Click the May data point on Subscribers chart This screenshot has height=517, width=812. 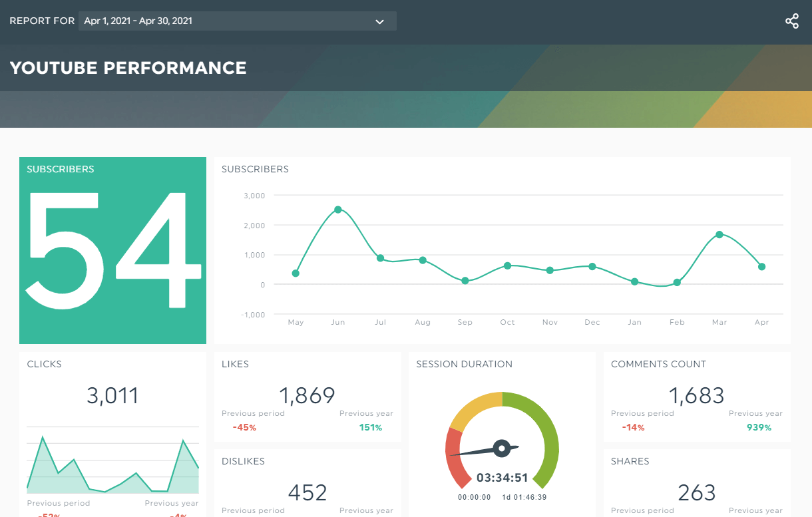tap(296, 273)
